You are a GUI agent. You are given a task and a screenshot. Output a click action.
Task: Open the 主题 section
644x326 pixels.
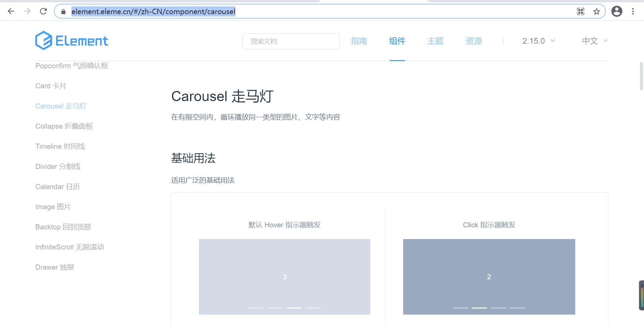pos(435,41)
